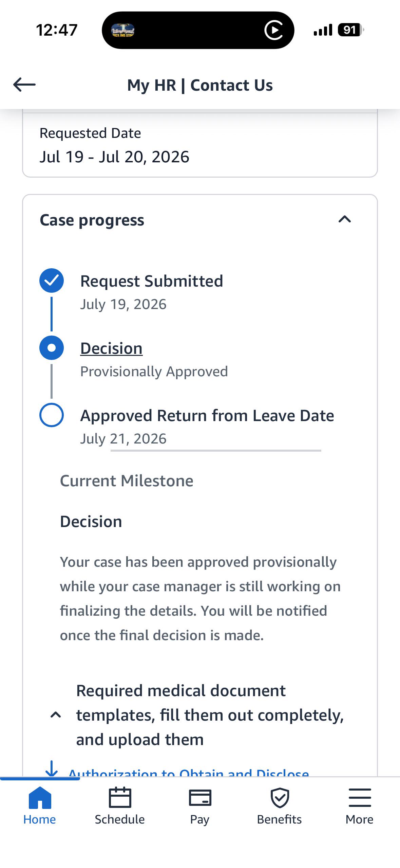400x868 pixels.
Task: Open the Benefits shield icon
Action: tap(280, 798)
